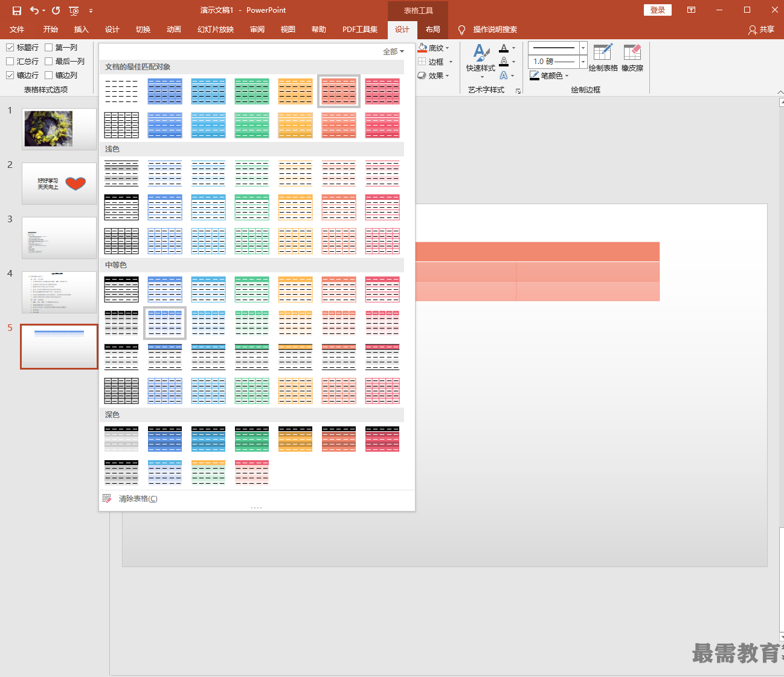Viewport: 784px width, 677px height.
Task: Click the text effects A icon
Action: tap(504, 75)
